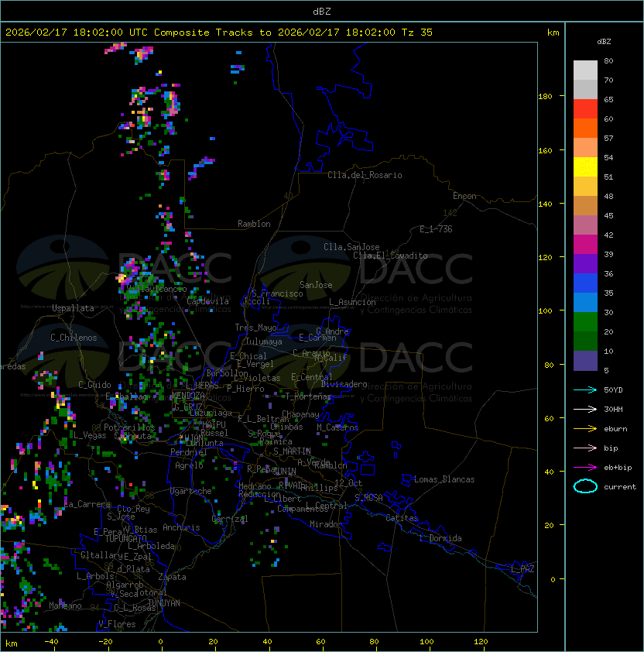This screenshot has width=644, height=652.
Task: Click the 'Lomas_Blancas' place label on map
Action: (x=444, y=479)
